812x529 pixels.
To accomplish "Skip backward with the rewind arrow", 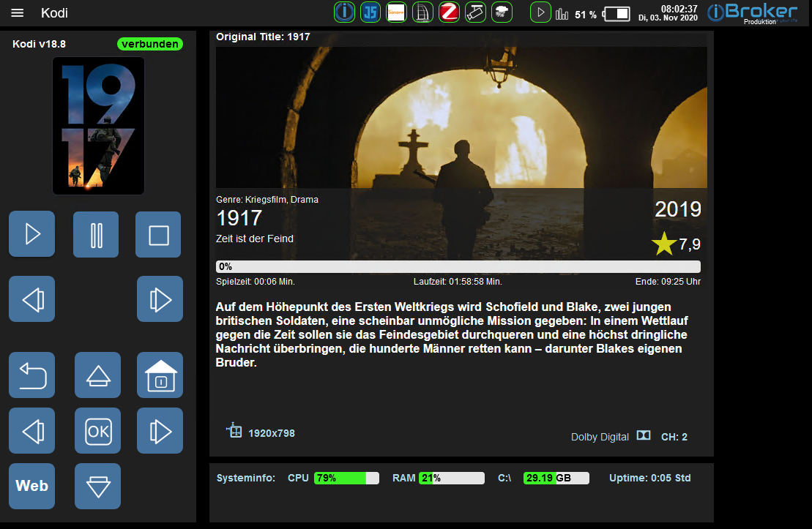I will [32, 299].
